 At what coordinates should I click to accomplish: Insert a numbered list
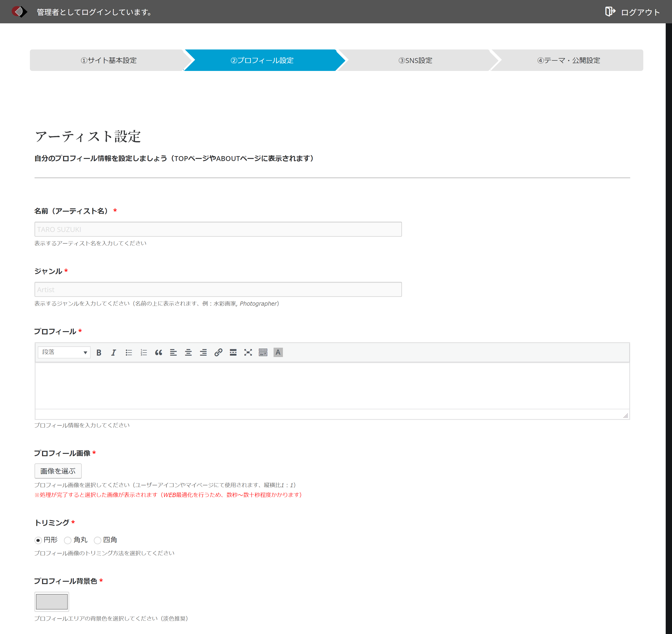144,353
